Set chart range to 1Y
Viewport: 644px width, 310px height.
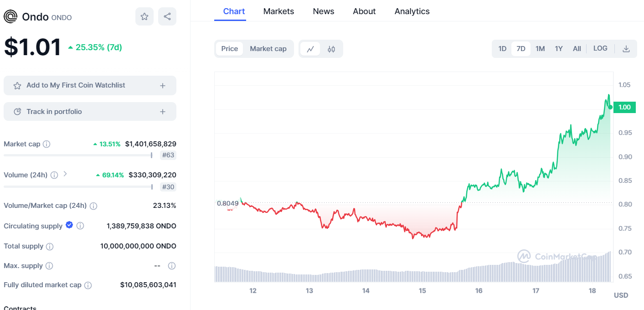pos(559,49)
